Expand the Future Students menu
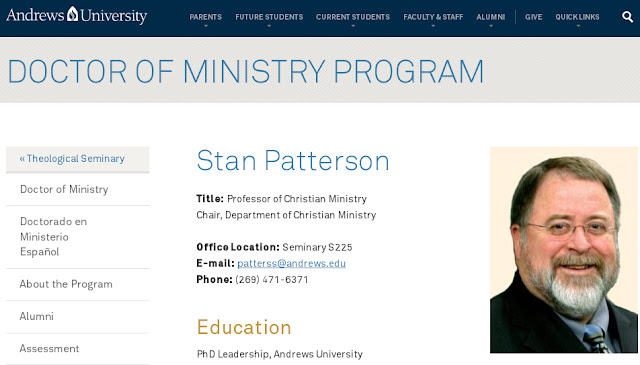 (x=269, y=17)
